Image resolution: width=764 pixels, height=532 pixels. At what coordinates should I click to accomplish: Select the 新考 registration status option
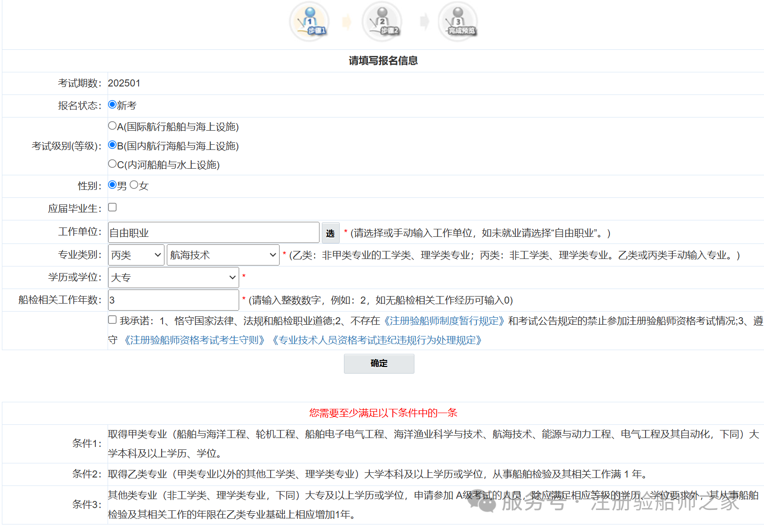pos(112,104)
